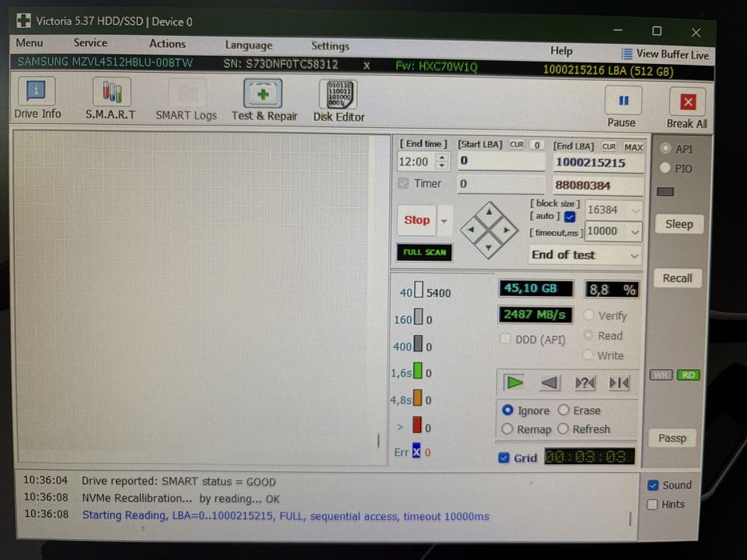747x560 pixels.
Task: Select the Ignore radio option
Action: [x=508, y=410]
